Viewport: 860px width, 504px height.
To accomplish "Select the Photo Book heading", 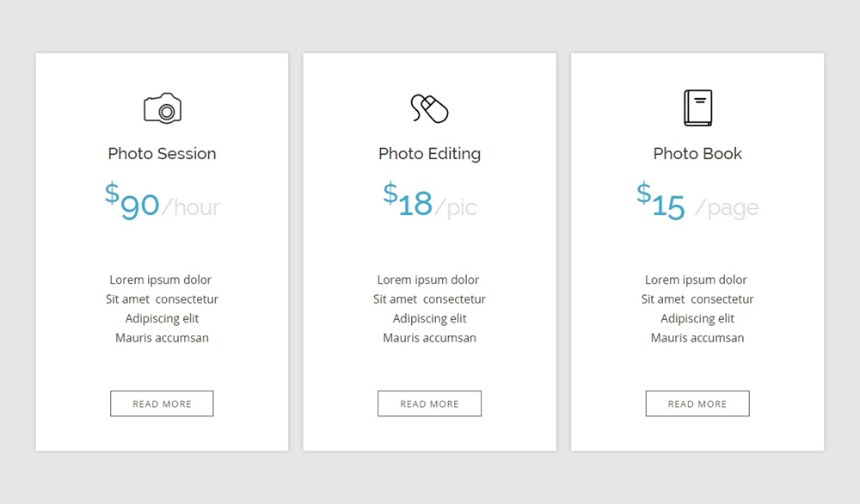I will [697, 154].
